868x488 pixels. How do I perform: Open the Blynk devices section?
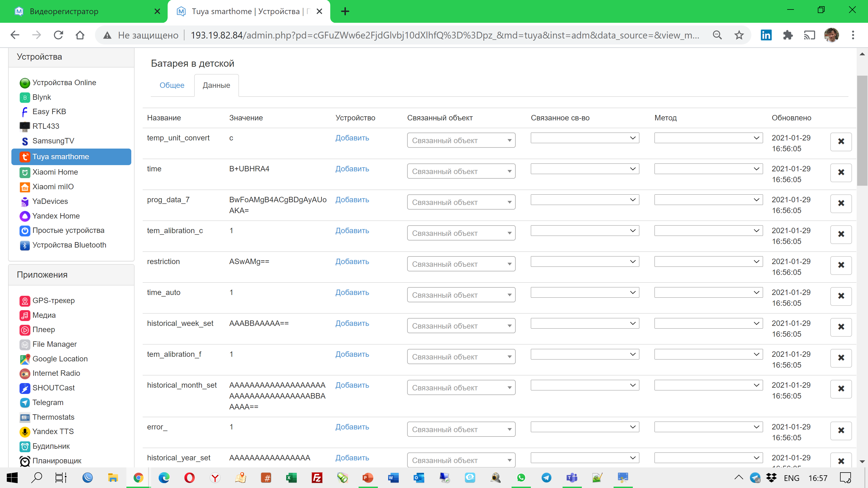click(x=42, y=97)
